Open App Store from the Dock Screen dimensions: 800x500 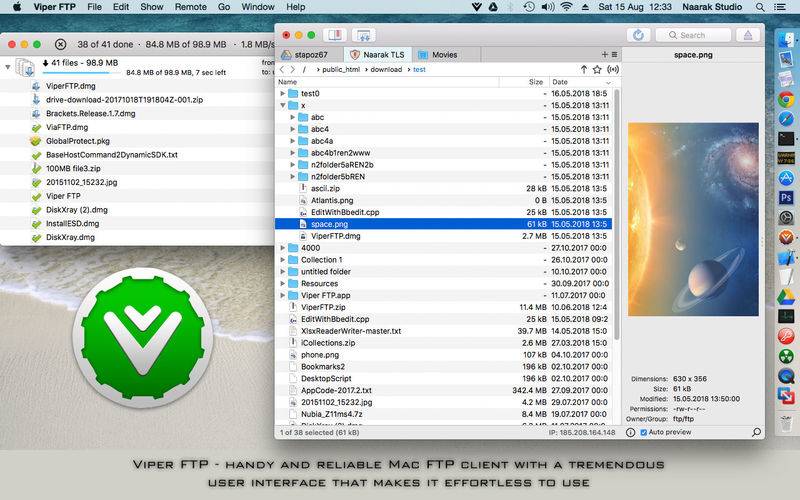point(786,178)
